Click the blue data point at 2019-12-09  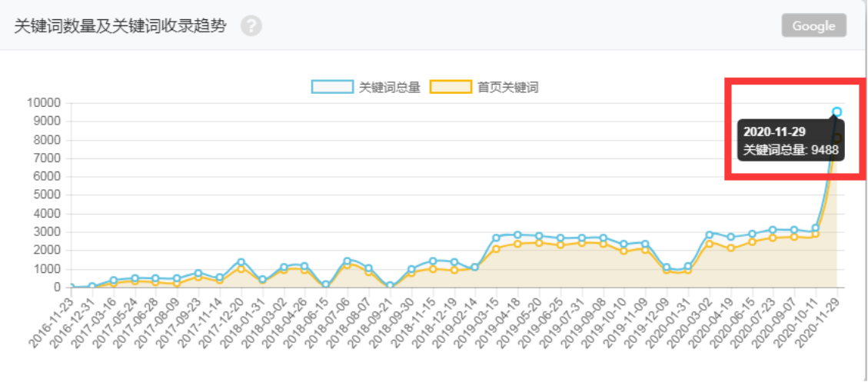coord(667,268)
